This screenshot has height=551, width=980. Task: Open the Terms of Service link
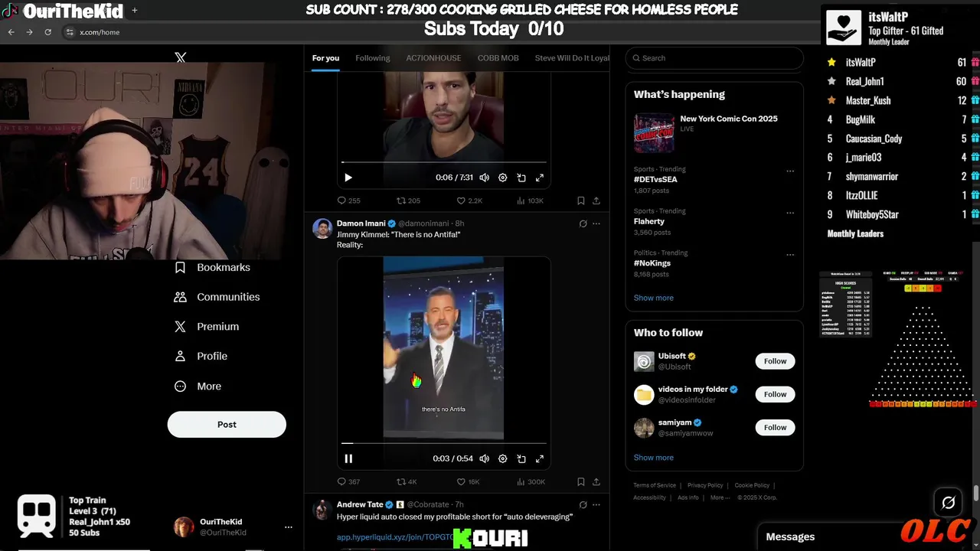tap(655, 485)
